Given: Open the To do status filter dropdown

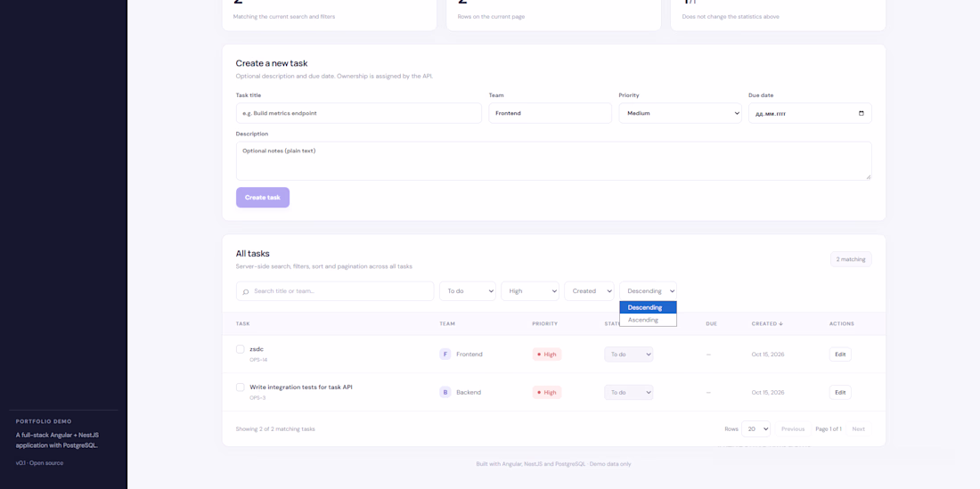Looking at the screenshot, I should click(x=468, y=291).
